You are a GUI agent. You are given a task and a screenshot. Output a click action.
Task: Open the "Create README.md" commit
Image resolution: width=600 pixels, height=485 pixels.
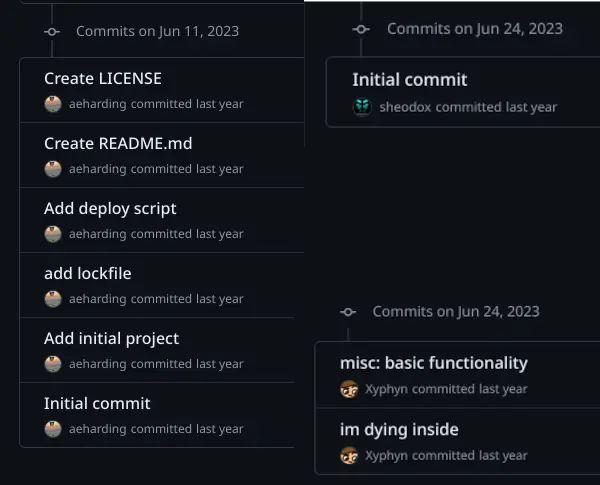(118, 143)
